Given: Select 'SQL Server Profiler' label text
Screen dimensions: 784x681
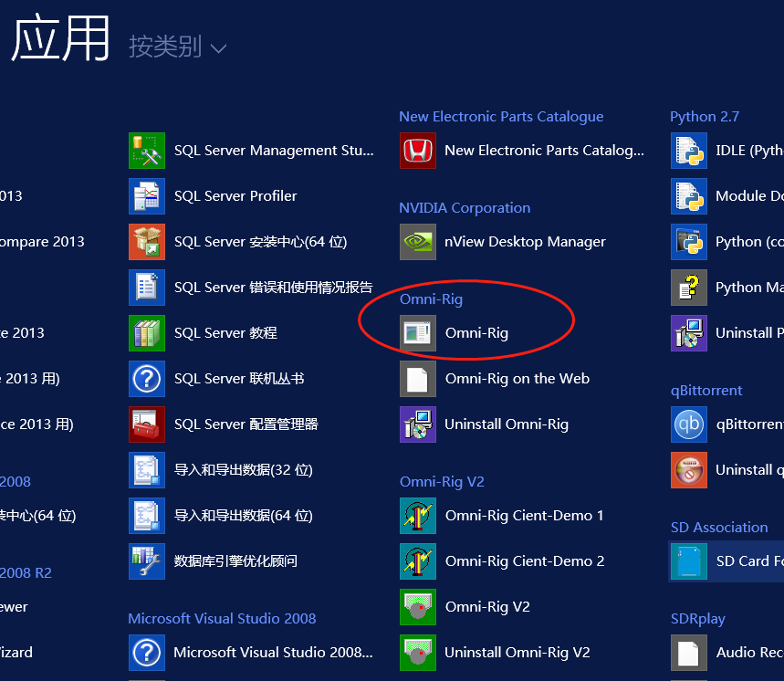Looking at the screenshot, I should pyautogui.click(x=235, y=196).
